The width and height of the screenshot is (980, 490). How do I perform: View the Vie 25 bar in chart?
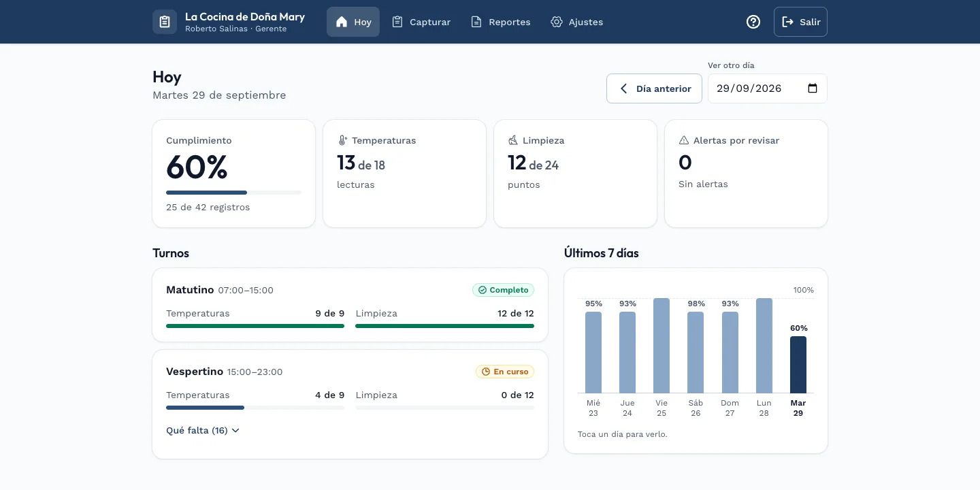pyautogui.click(x=661, y=346)
